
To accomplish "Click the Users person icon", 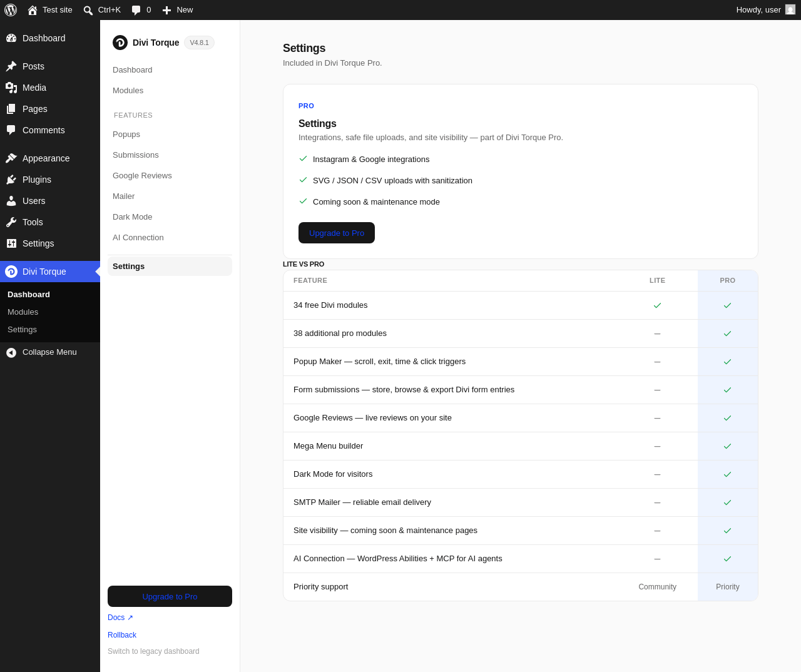I will (x=11, y=201).
